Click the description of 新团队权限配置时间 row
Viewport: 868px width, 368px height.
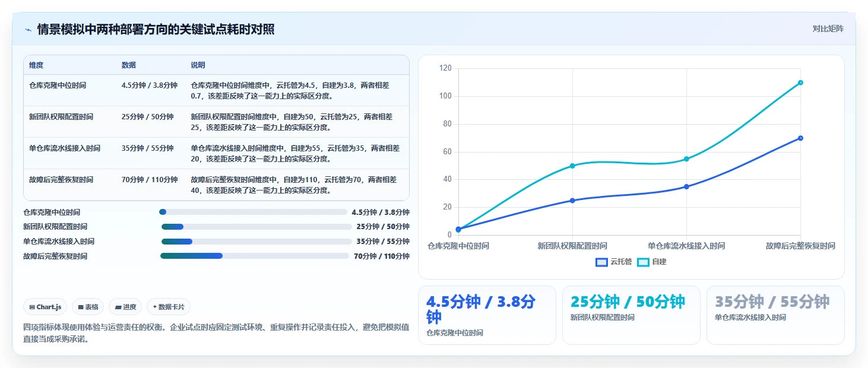pos(290,122)
